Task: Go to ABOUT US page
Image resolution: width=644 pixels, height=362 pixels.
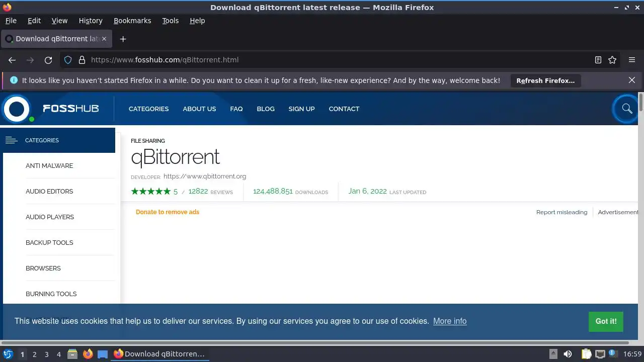Action: click(x=199, y=109)
